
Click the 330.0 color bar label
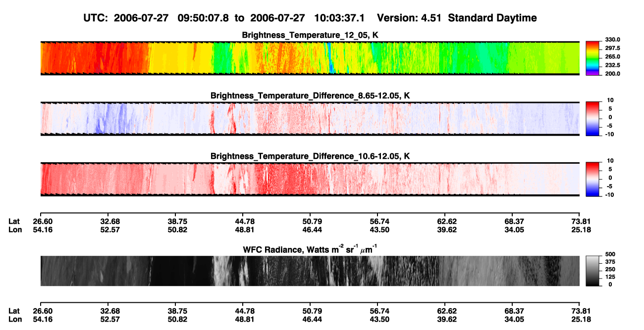click(613, 40)
